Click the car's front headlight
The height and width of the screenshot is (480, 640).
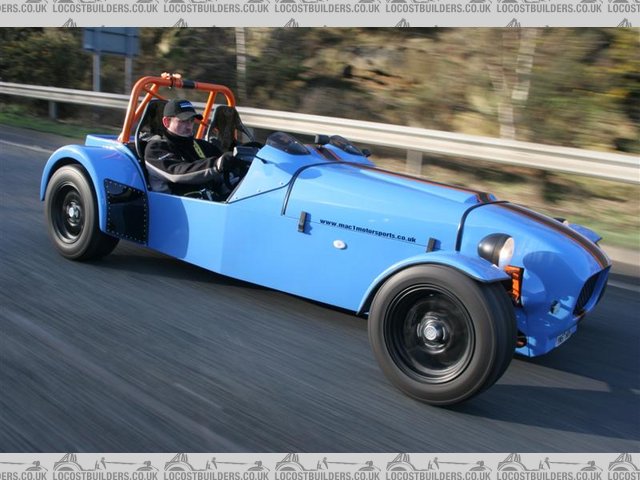[x=497, y=248]
